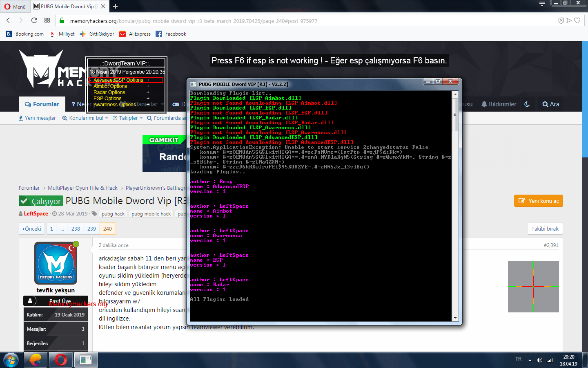The width and height of the screenshot is (588, 368).
Task: Open AliExpress bookmark
Action: pos(135,34)
